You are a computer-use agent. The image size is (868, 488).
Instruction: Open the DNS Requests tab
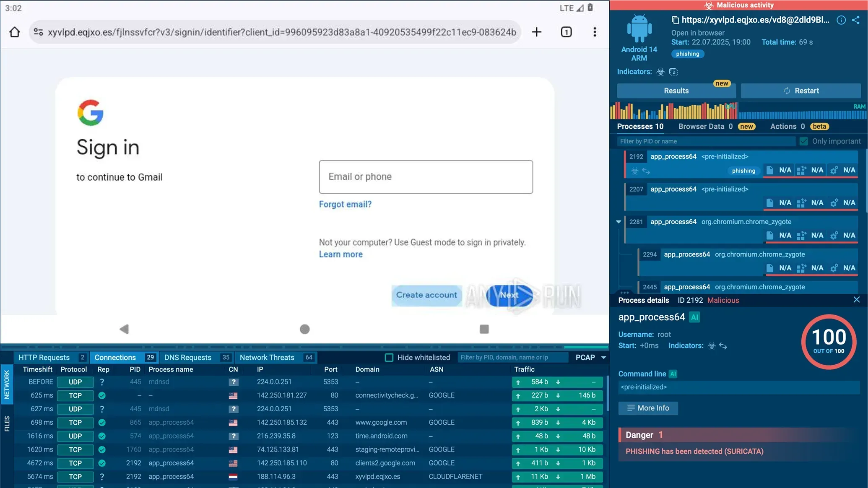pyautogui.click(x=197, y=358)
